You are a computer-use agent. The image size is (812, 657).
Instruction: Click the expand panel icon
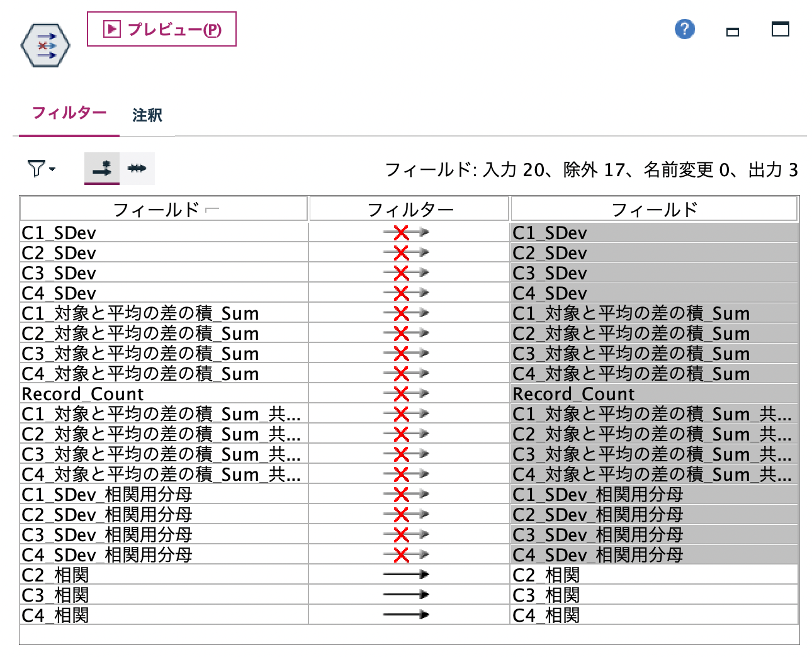pos(780,29)
